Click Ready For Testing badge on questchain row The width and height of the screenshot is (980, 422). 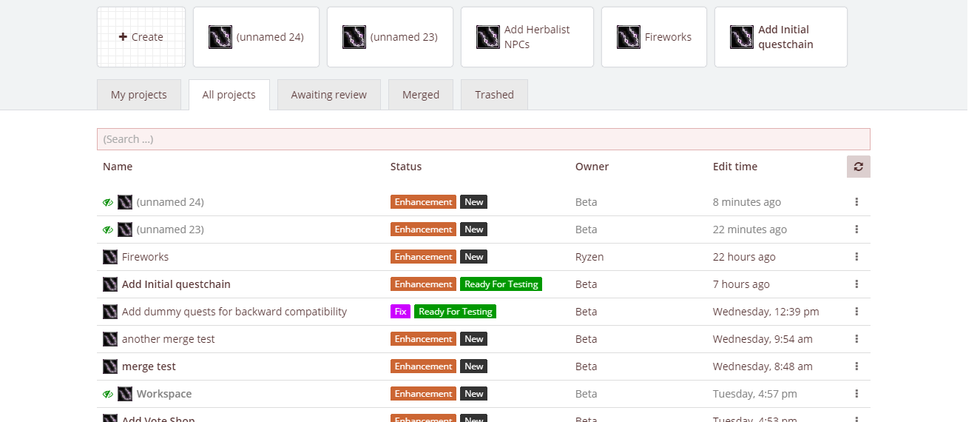(501, 284)
